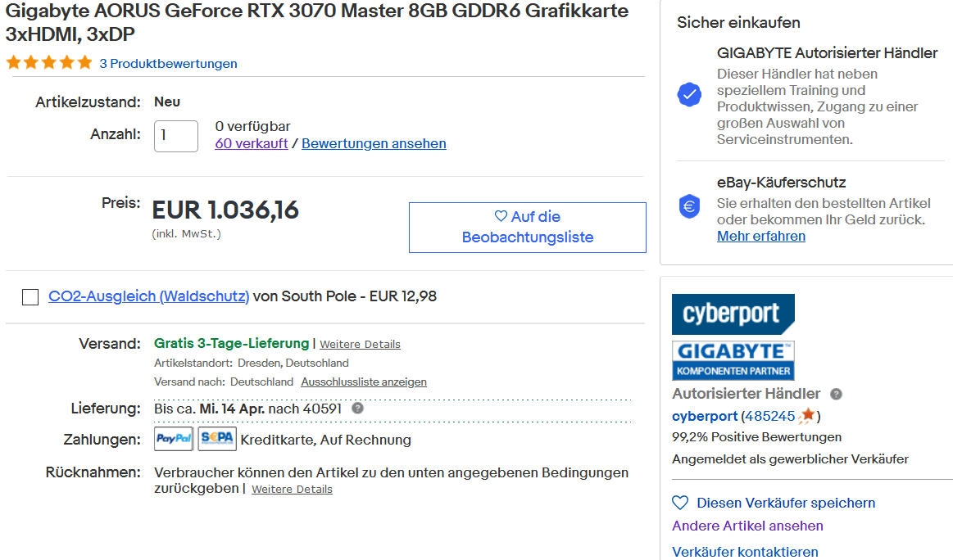
Task: Click the SEPA payment icon
Action: [217, 439]
